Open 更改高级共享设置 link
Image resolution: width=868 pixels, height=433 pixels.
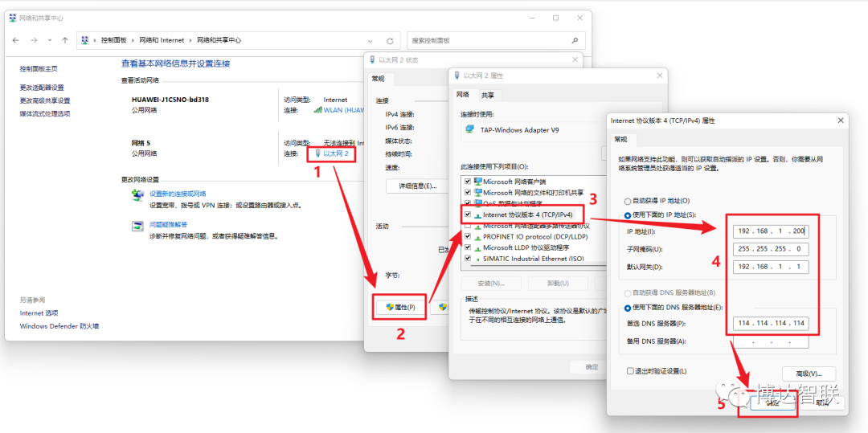pos(45,100)
